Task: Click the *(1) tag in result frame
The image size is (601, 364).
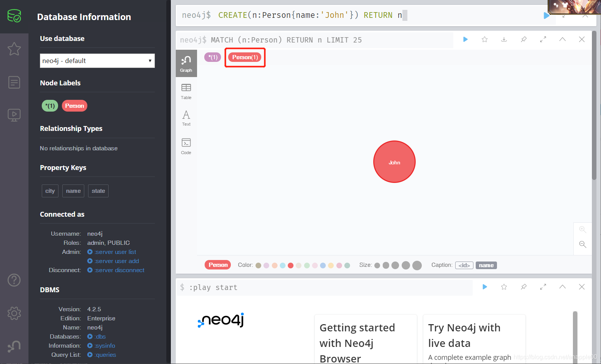Action: (213, 57)
